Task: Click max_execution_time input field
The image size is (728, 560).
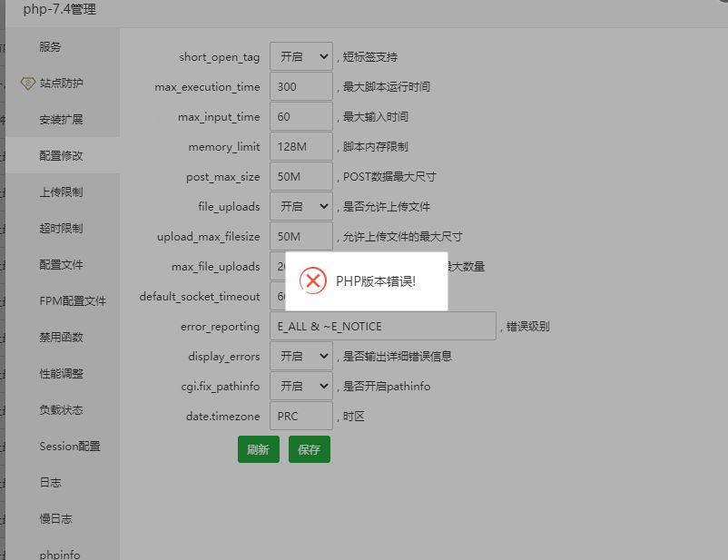Action: 301,86
